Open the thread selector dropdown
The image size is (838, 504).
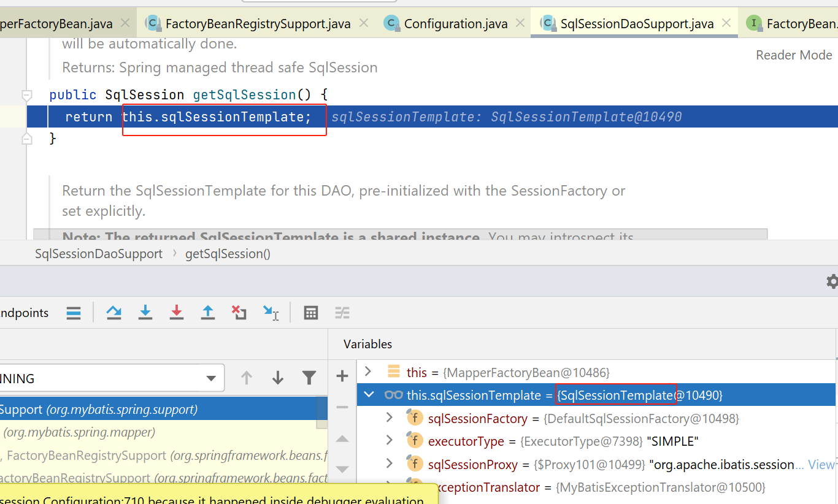click(x=211, y=378)
